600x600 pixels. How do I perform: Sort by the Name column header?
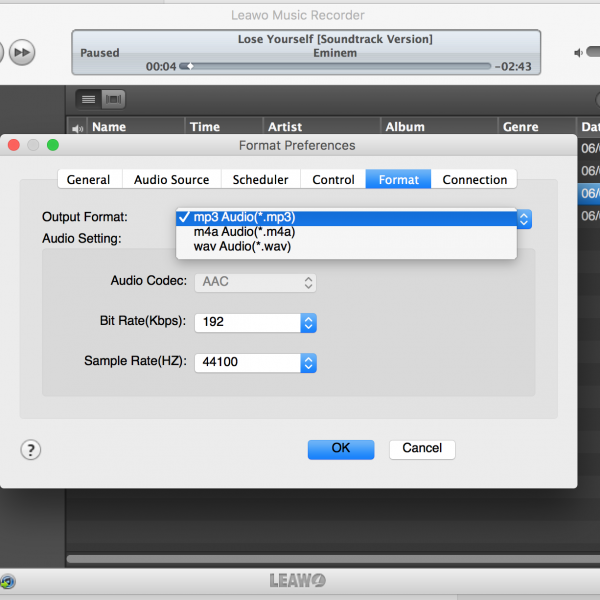[136, 127]
